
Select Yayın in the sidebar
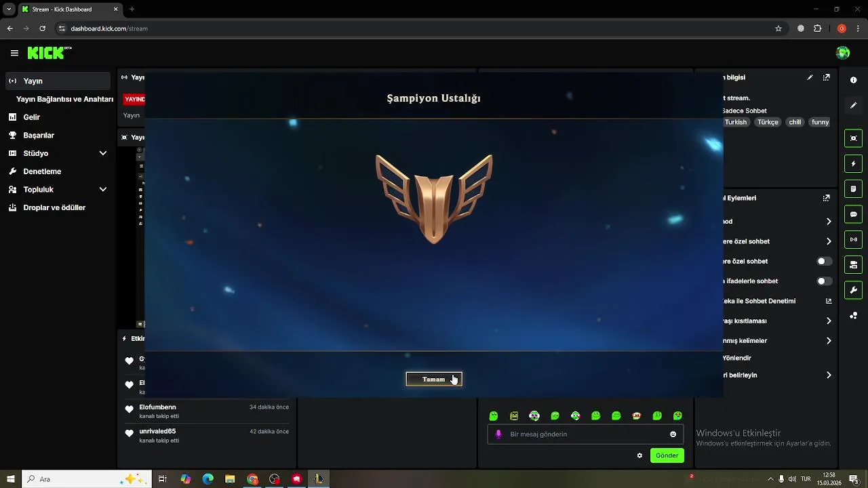pyautogui.click(x=57, y=81)
